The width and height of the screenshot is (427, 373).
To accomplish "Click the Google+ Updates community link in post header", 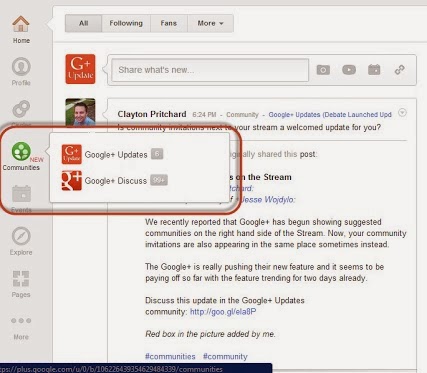I will coord(330,115).
